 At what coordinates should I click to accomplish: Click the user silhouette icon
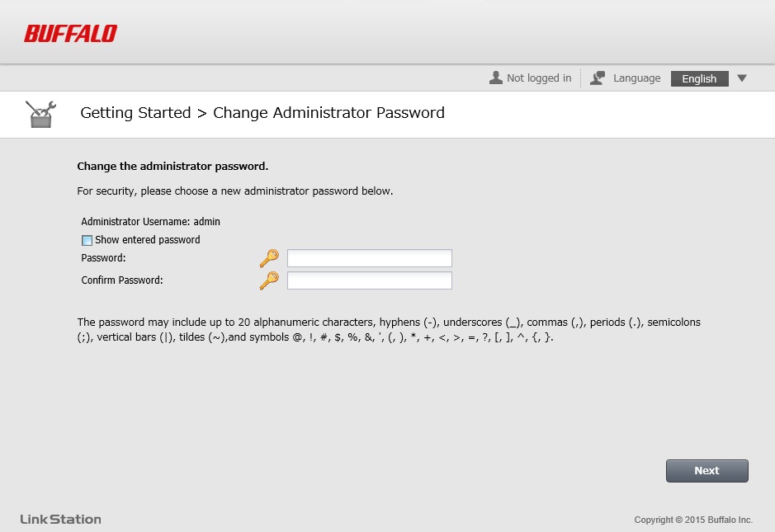coord(495,78)
